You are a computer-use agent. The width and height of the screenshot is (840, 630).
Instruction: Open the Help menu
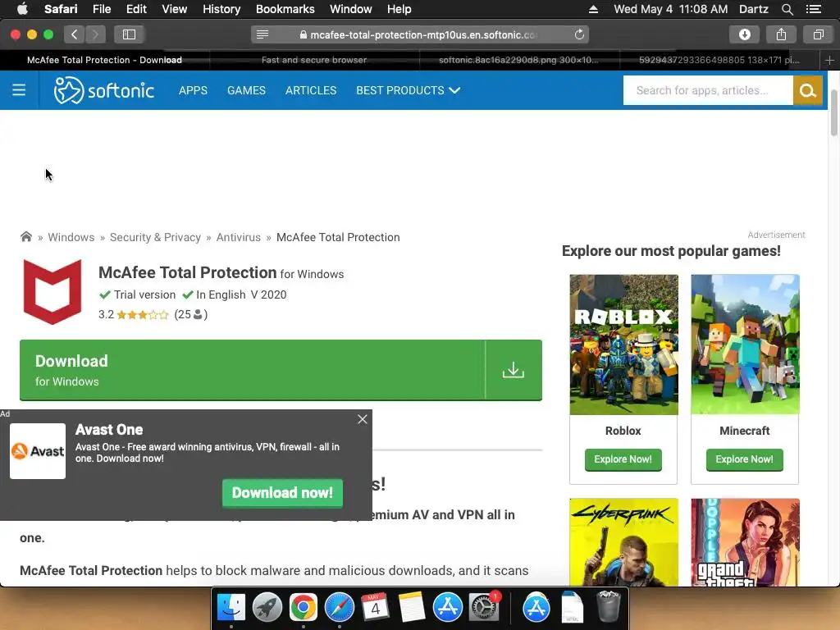399,9
